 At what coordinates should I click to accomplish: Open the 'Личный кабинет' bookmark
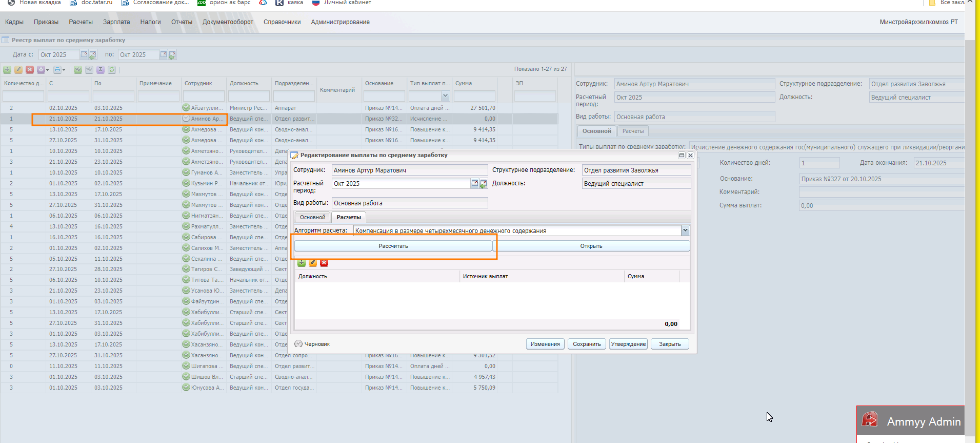point(342,3)
